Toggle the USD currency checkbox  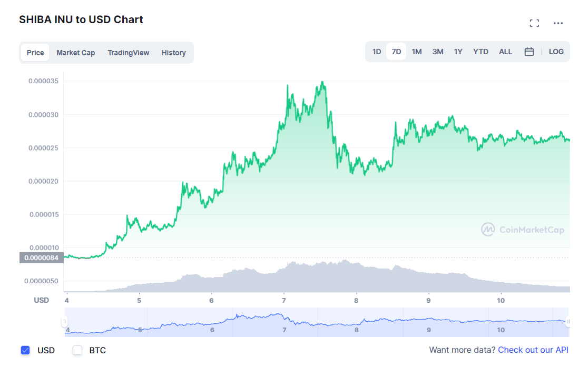[x=25, y=350]
